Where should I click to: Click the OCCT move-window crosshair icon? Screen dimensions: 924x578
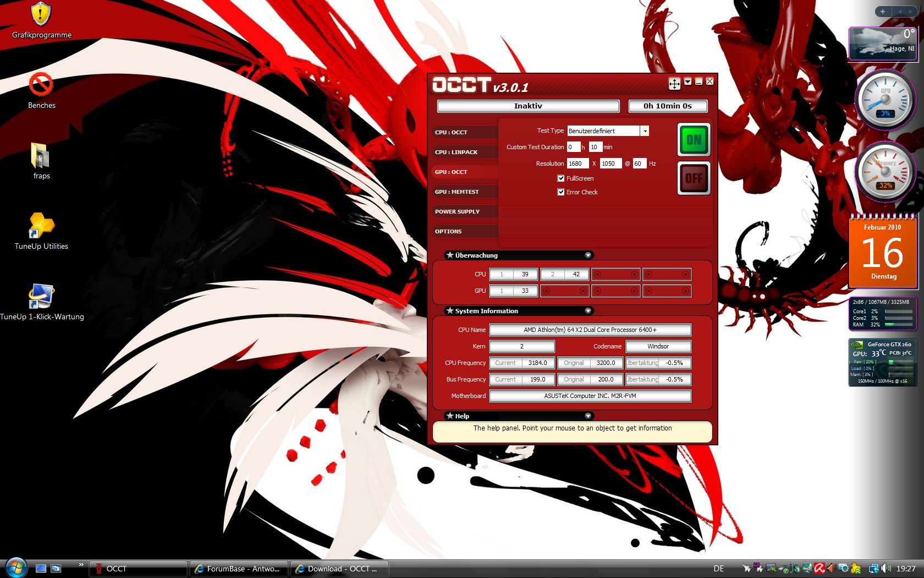pos(674,84)
